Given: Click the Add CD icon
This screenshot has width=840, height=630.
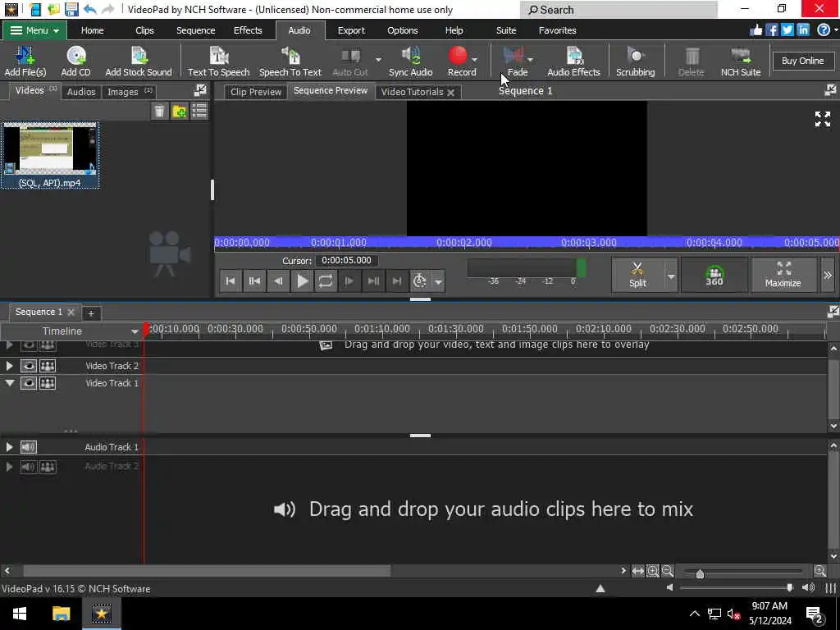Looking at the screenshot, I should (x=75, y=61).
